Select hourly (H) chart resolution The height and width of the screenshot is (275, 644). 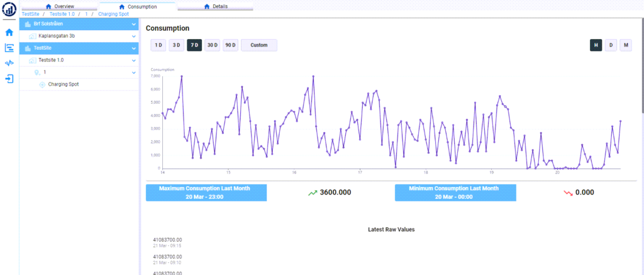pos(595,45)
